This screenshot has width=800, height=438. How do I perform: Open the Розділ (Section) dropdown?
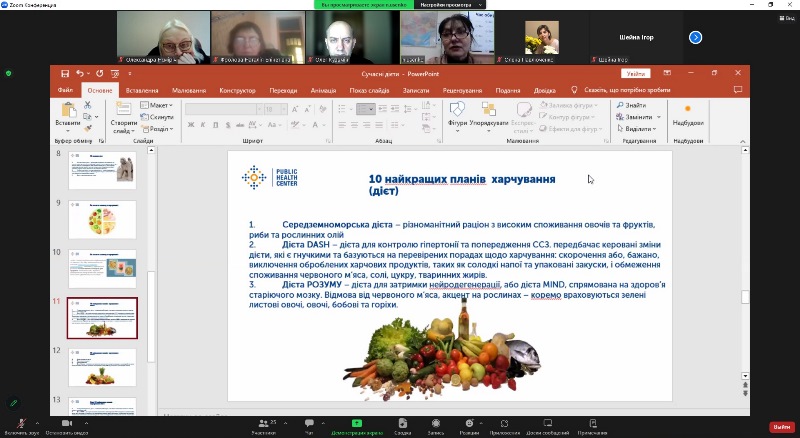[x=157, y=129]
